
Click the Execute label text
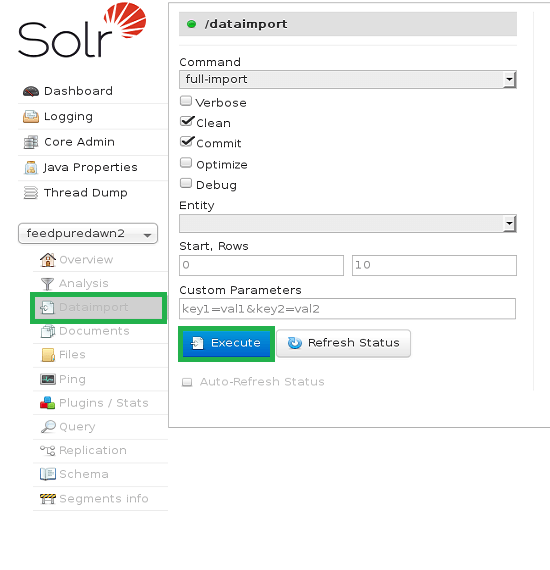coord(236,343)
